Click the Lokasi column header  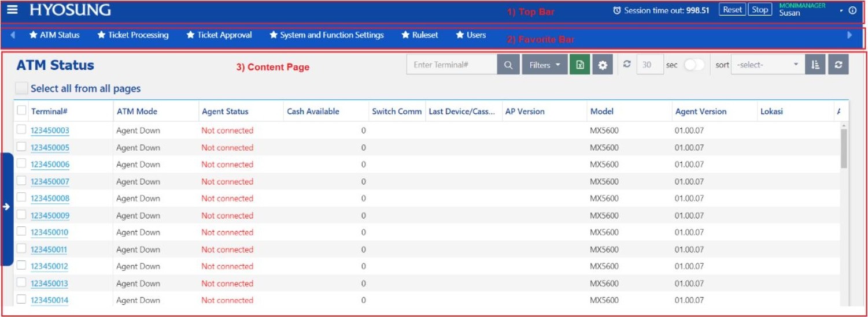coord(772,111)
